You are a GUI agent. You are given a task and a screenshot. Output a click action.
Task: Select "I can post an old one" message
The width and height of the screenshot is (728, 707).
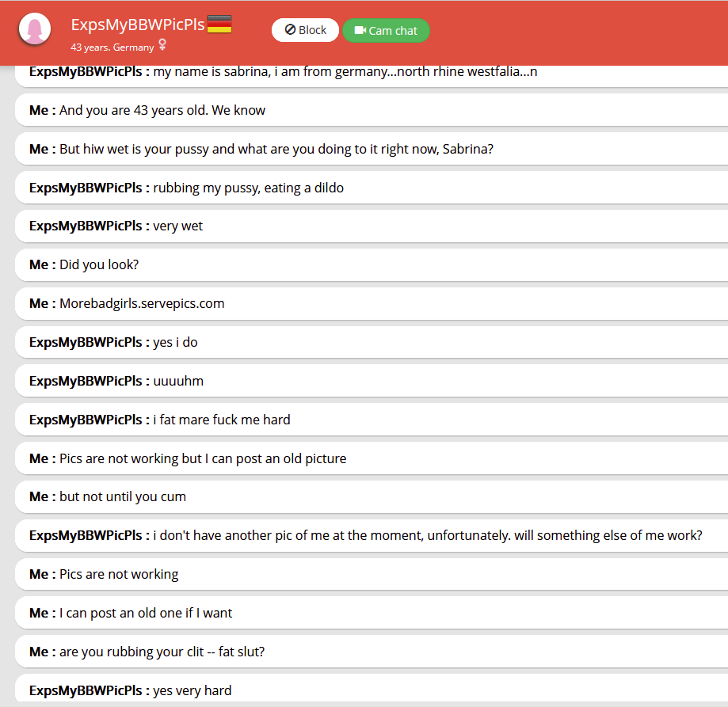coord(146,613)
